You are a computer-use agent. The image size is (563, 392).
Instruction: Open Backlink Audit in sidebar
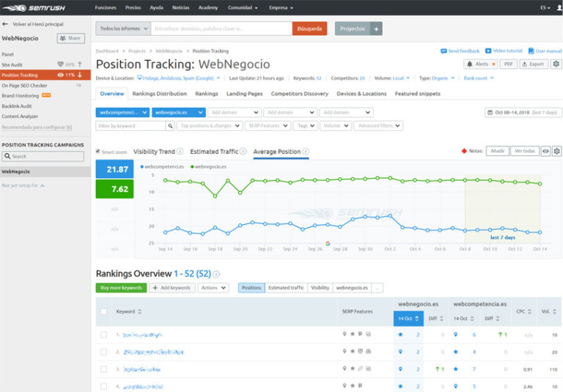click(x=17, y=106)
